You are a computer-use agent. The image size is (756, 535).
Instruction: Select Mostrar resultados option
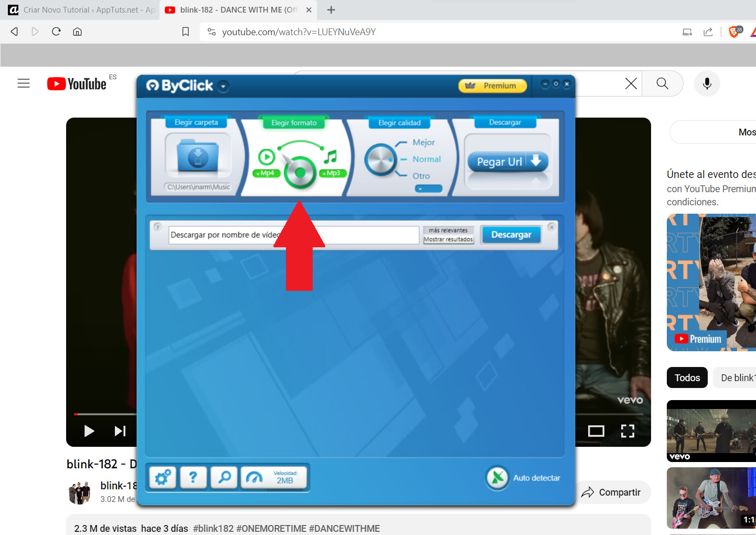coord(448,239)
